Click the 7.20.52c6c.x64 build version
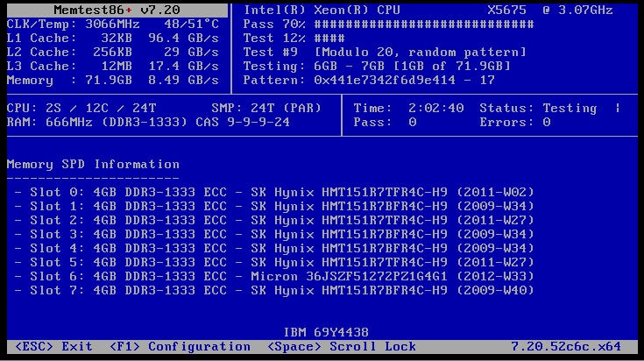The height and width of the screenshot is (361, 644). 566,347
